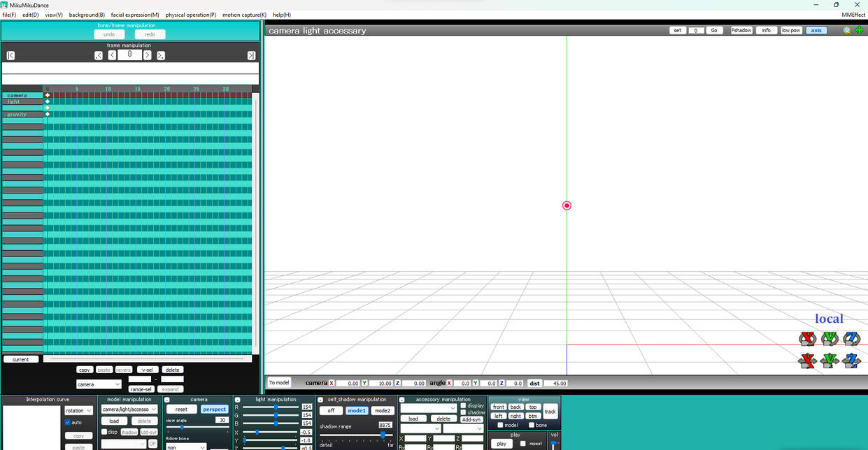Click the shadow range value field
868x450 pixels.
coord(385,425)
